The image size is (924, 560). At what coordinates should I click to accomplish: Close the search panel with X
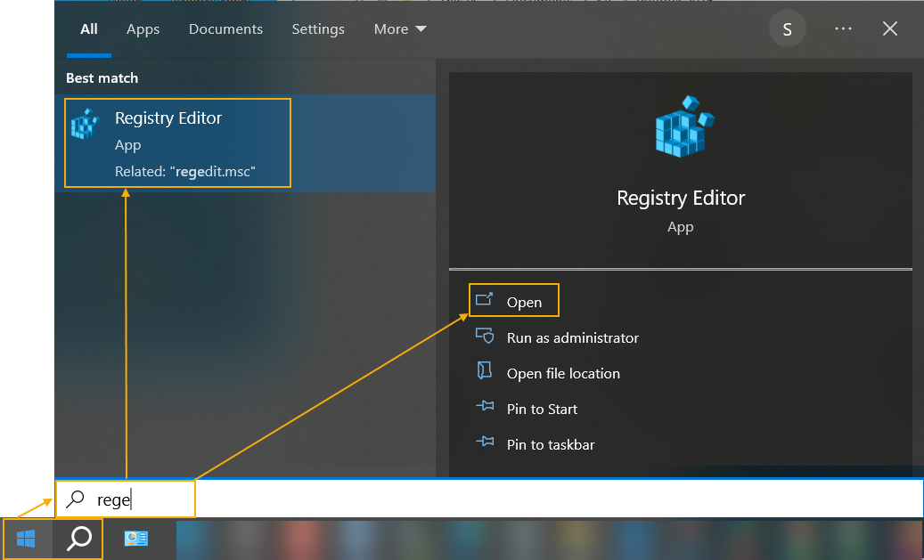tap(890, 28)
